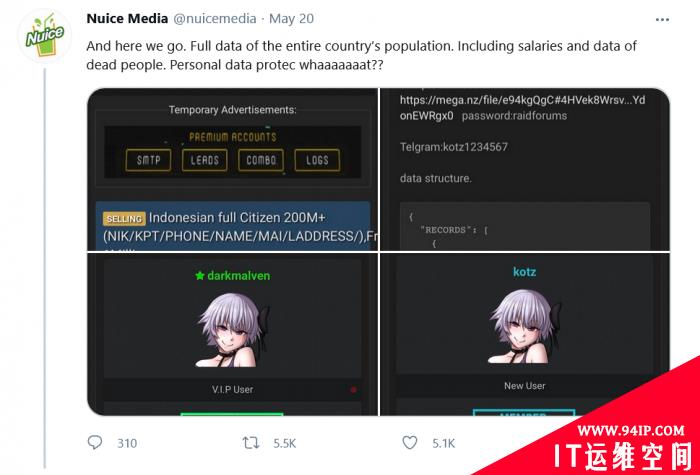Open the bottom-right kotz profile image

(x=525, y=334)
